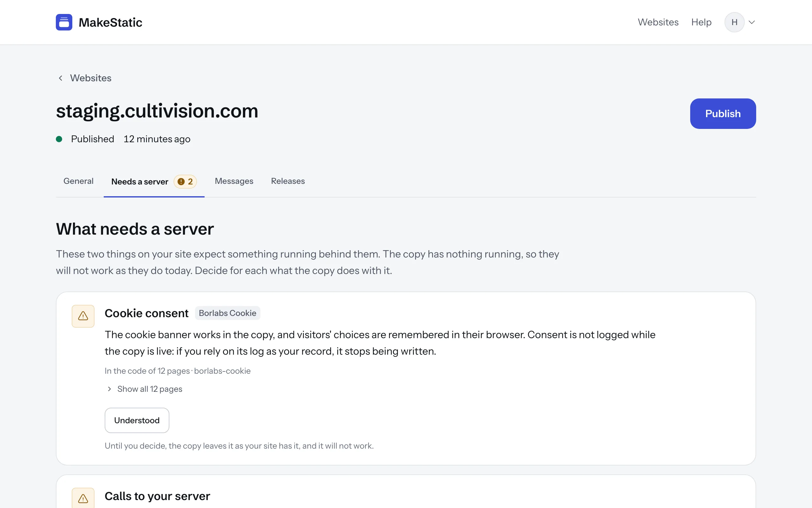The image size is (812, 508).
Task: Open the Help link
Action: click(701, 22)
